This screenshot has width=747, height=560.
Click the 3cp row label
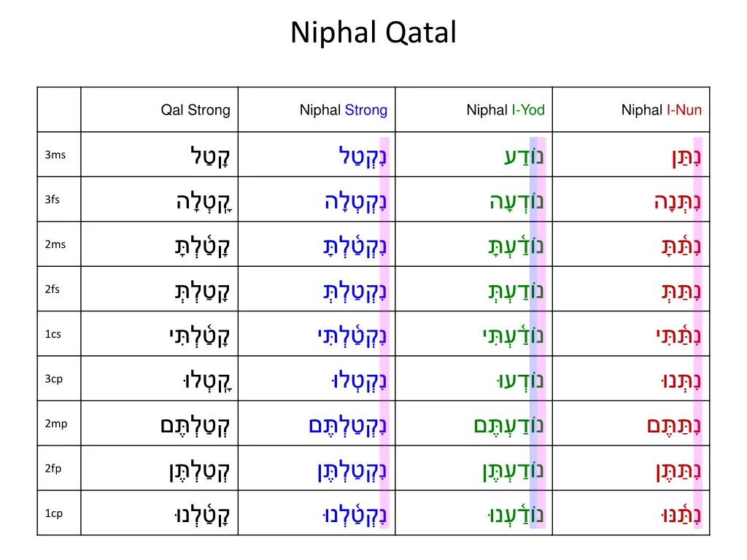pos(53,379)
